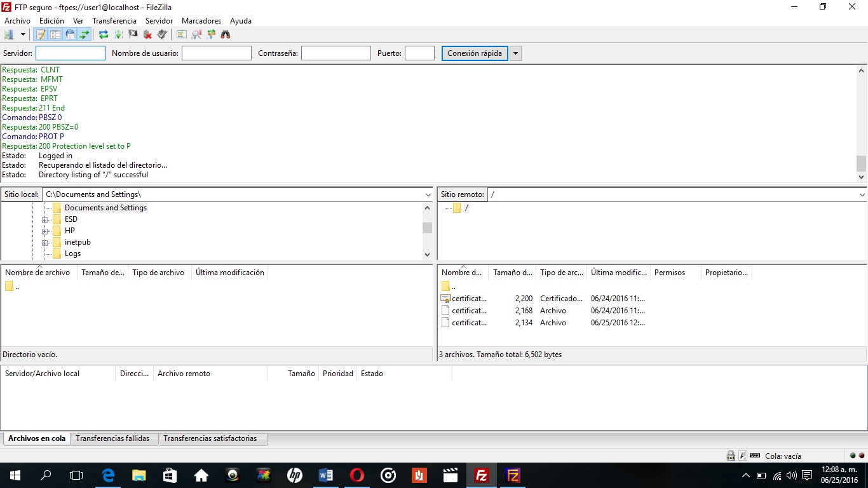The height and width of the screenshot is (488, 868).
Task: Toggle the message log display
Action: click(x=39, y=34)
